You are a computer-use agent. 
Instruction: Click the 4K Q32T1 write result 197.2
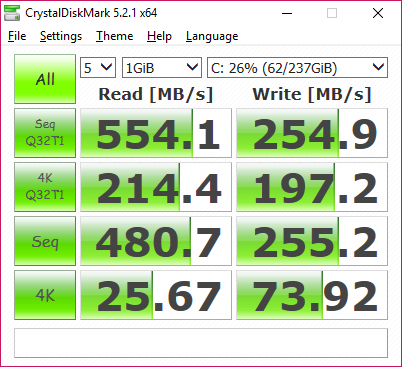coord(312,187)
